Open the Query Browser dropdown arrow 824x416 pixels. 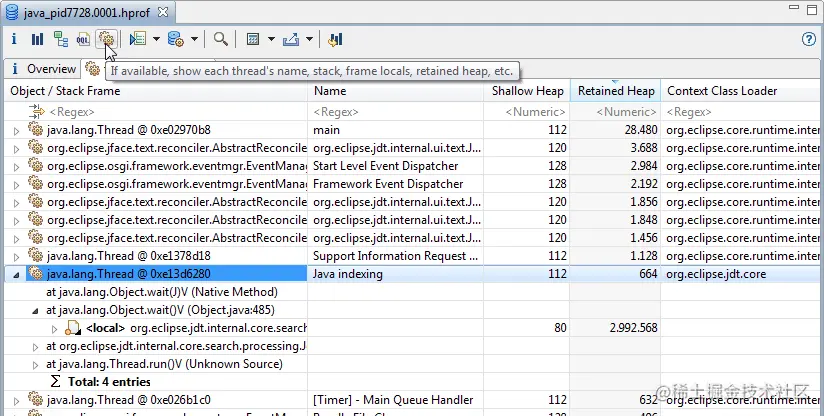[194, 39]
